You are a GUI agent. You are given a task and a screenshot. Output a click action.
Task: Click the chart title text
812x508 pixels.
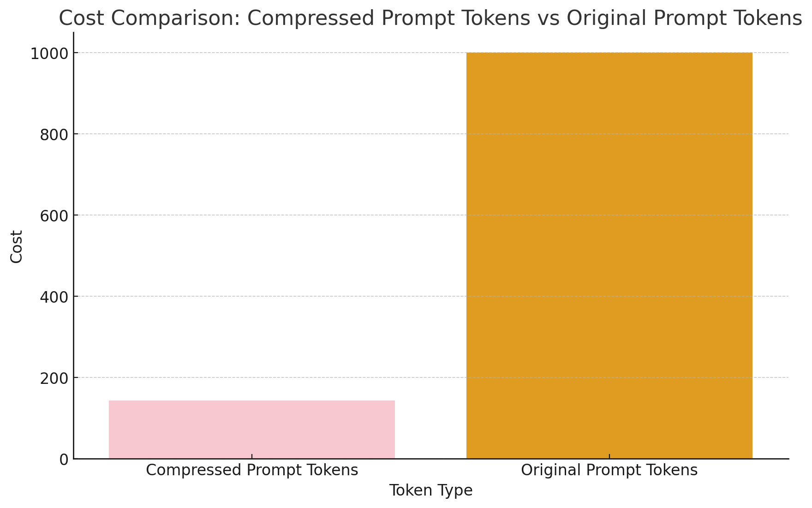pos(430,18)
